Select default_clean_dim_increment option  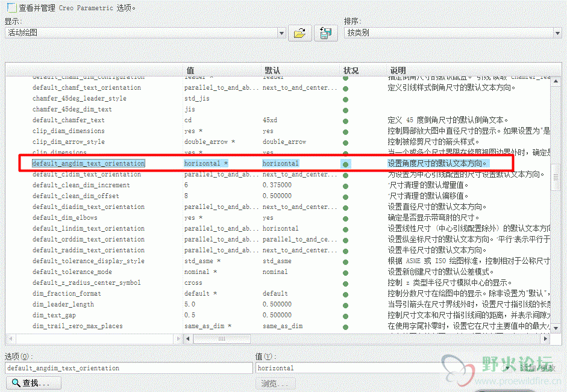pos(81,185)
